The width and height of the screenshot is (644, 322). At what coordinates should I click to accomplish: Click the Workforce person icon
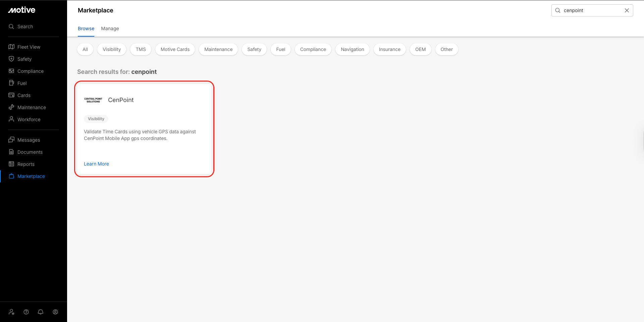(x=11, y=119)
